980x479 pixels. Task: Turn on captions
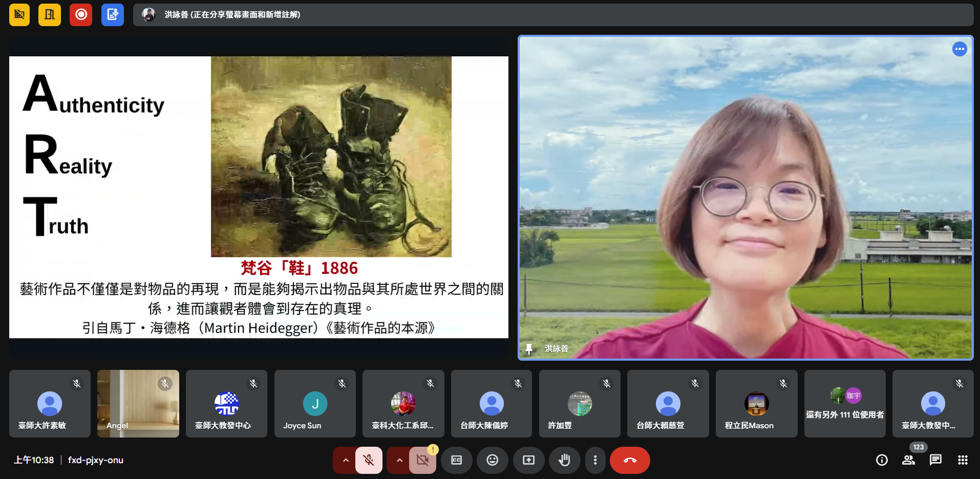456,460
